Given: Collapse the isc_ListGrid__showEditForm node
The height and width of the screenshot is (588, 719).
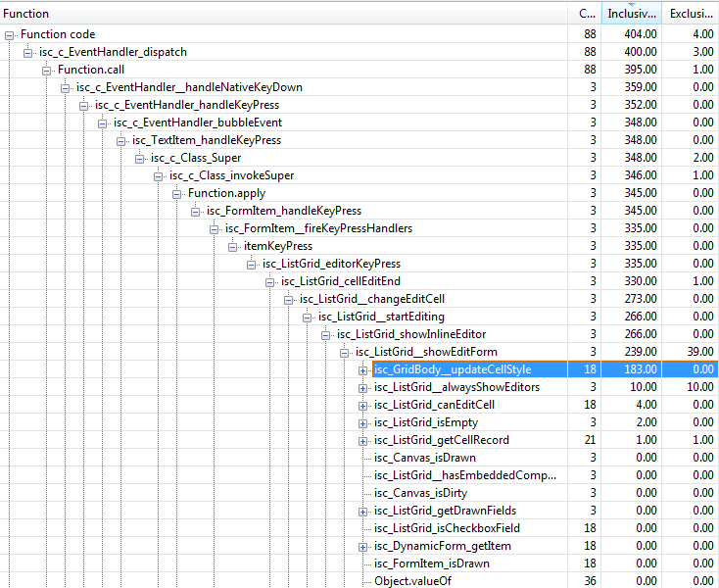Looking at the screenshot, I should coord(345,352).
